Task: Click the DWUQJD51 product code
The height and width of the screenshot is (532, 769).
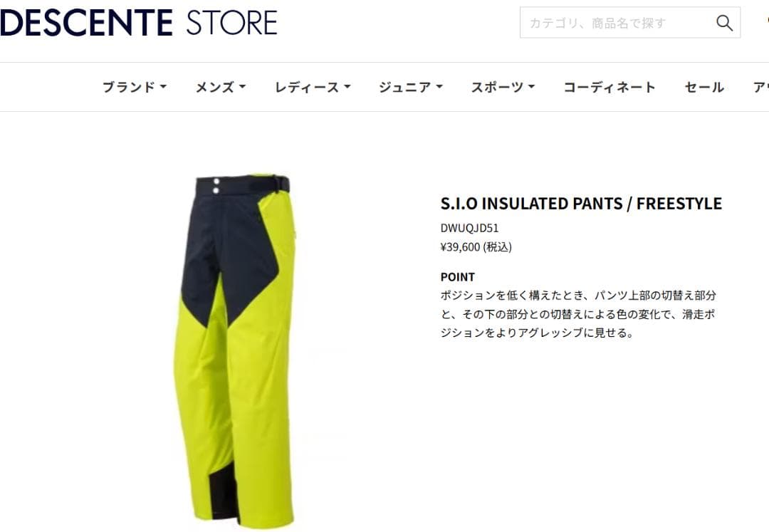Action: coord(469,228)
